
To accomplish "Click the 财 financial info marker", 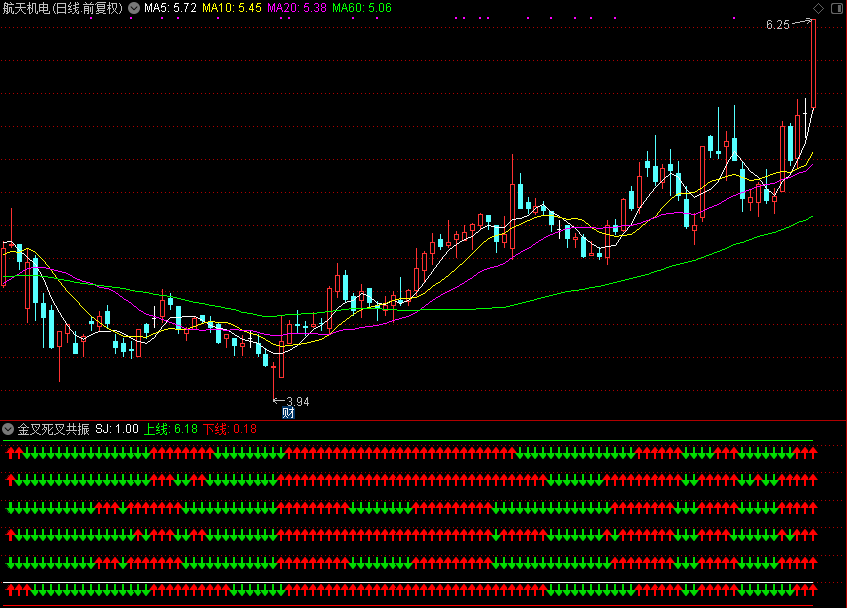I will [288, 412].
